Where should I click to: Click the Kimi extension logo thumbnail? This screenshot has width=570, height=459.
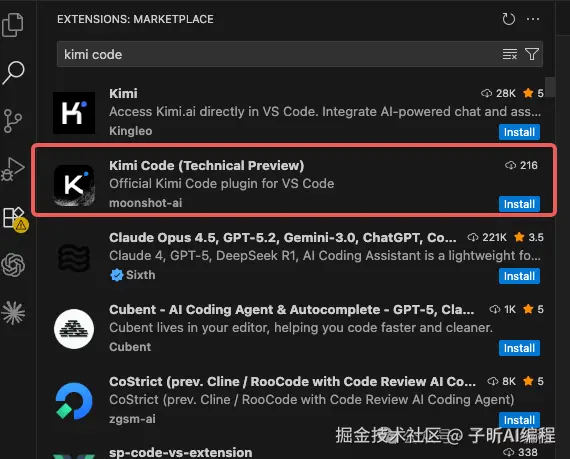(x=74, y=113)
